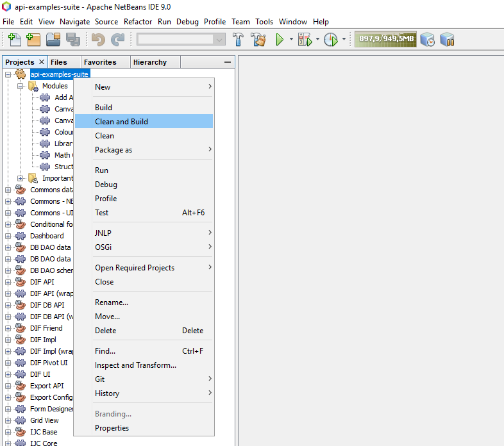Click the Debug Project toolbar icon
The image size is (504, 446).
pos(305,40)
